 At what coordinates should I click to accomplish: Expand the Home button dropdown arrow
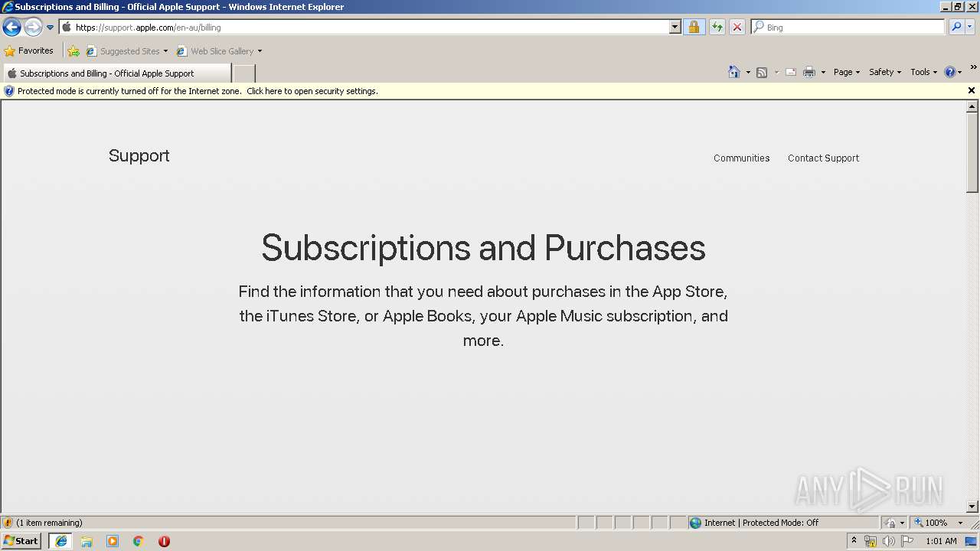748,72
